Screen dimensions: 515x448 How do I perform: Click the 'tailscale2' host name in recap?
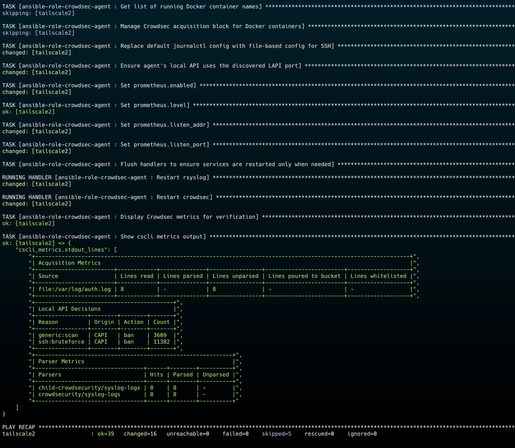(18, 434)
